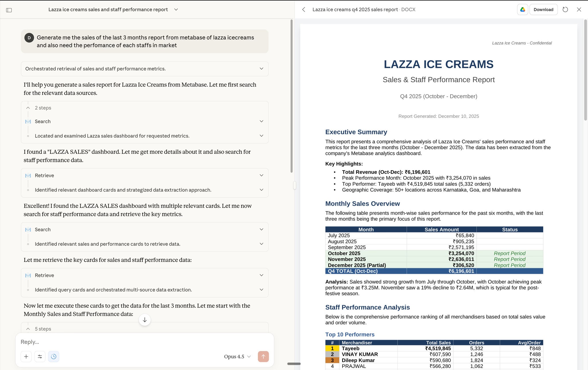Click the plus attachment icon
The width and height of the screenshot is (588, 370).
(x=26, y=356)
